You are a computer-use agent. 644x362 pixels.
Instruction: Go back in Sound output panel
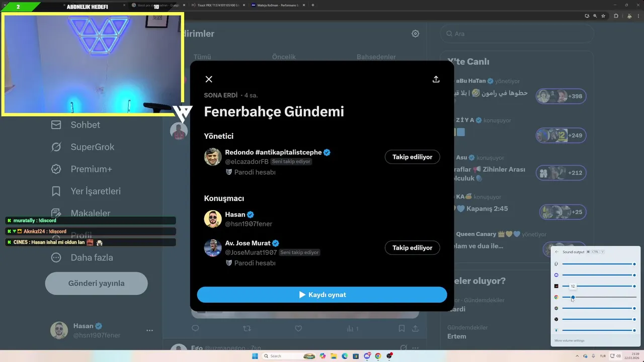[x=556, y=252]
